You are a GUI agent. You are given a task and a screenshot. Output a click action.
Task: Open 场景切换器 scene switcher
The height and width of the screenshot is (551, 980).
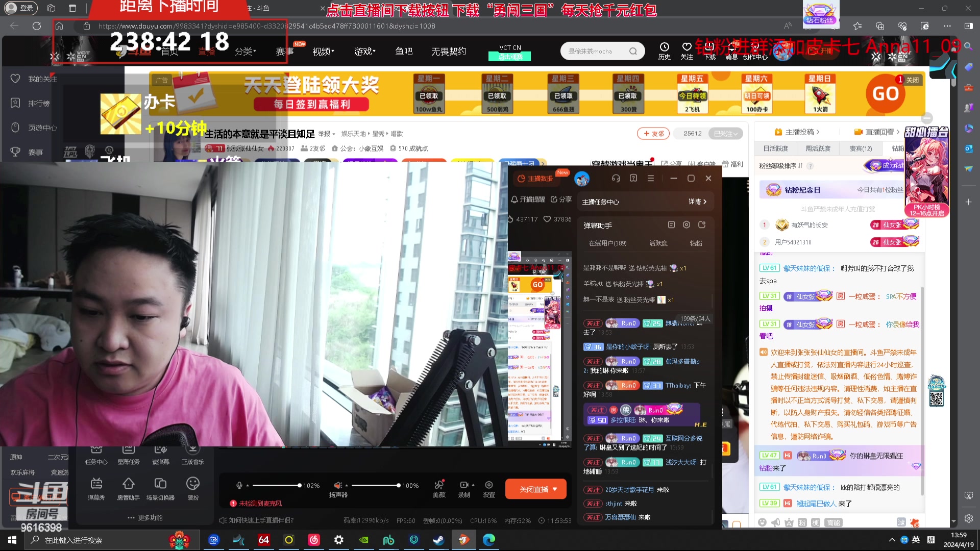click(160, 484)
